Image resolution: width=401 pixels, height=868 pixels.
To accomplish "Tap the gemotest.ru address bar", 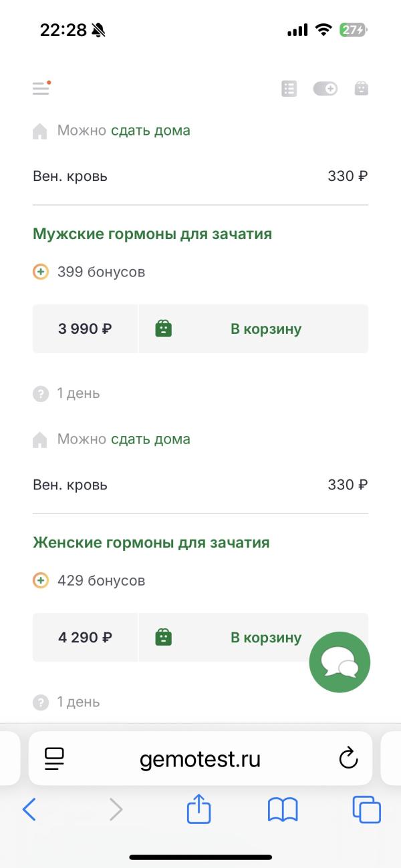I will click(200, 759).
